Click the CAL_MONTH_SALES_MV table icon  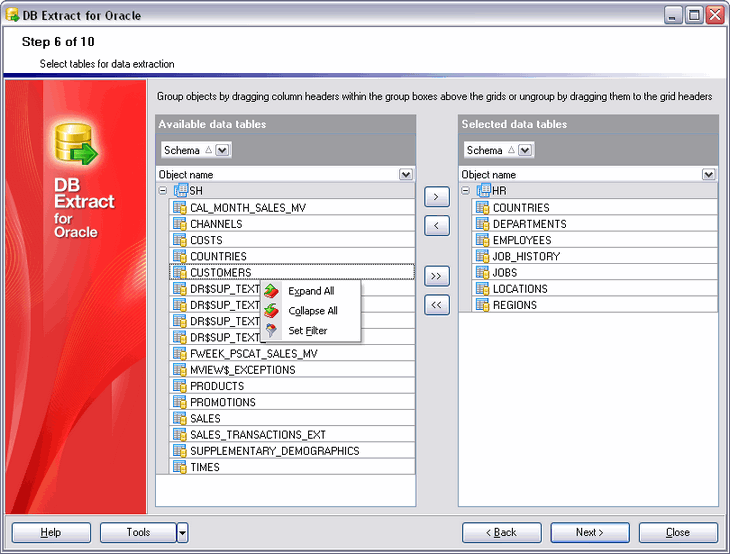pos(180,207)
